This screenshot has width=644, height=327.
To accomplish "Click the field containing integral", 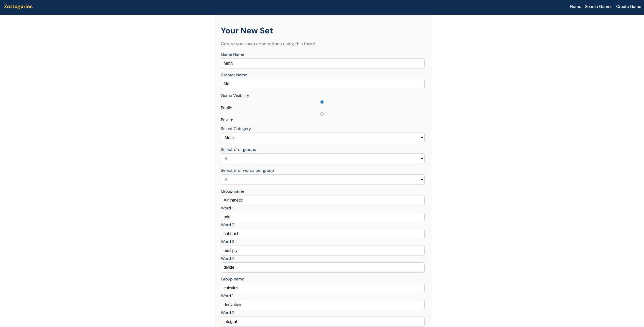I will coord(323,322).
